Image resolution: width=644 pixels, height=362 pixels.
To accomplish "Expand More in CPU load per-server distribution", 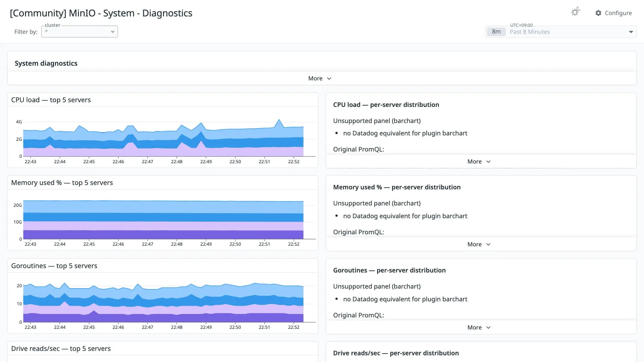I will [x=479, y=162].
